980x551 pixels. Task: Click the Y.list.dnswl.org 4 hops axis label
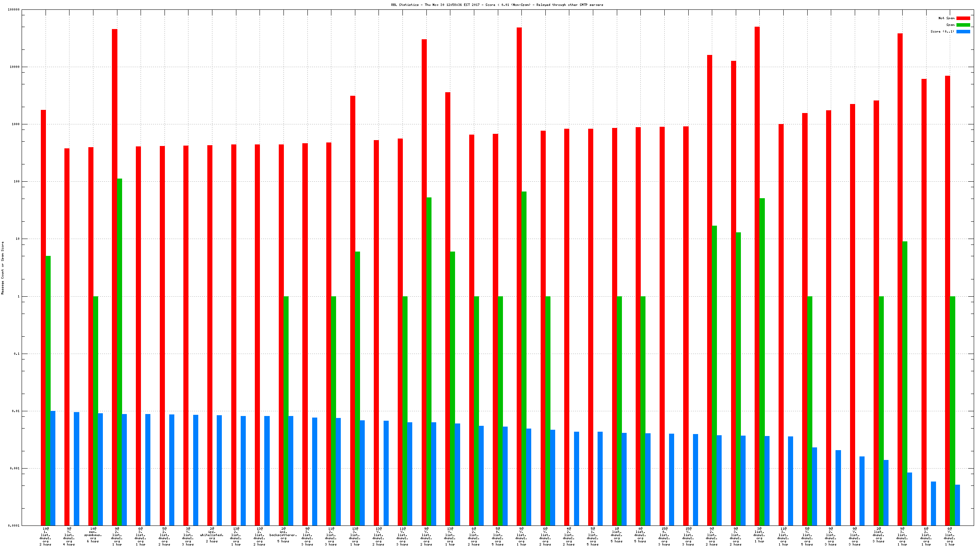click(69, 536)
